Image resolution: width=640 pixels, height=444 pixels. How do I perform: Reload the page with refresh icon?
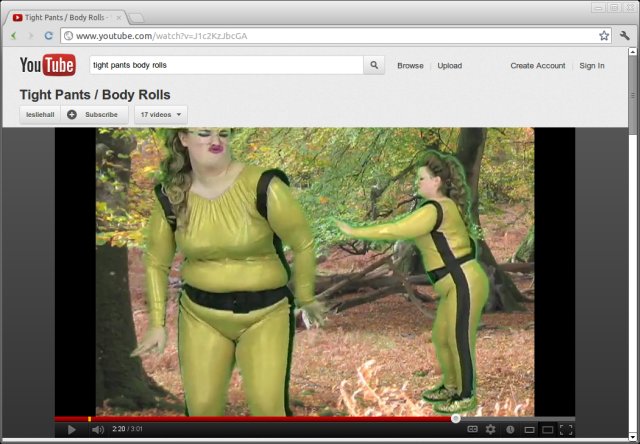[49, 36]
